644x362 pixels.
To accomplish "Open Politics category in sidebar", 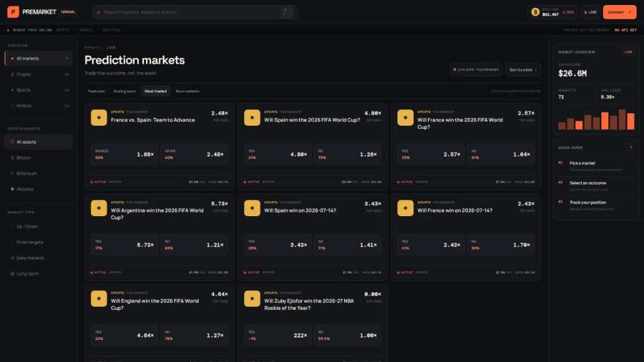I will point(38,106).
